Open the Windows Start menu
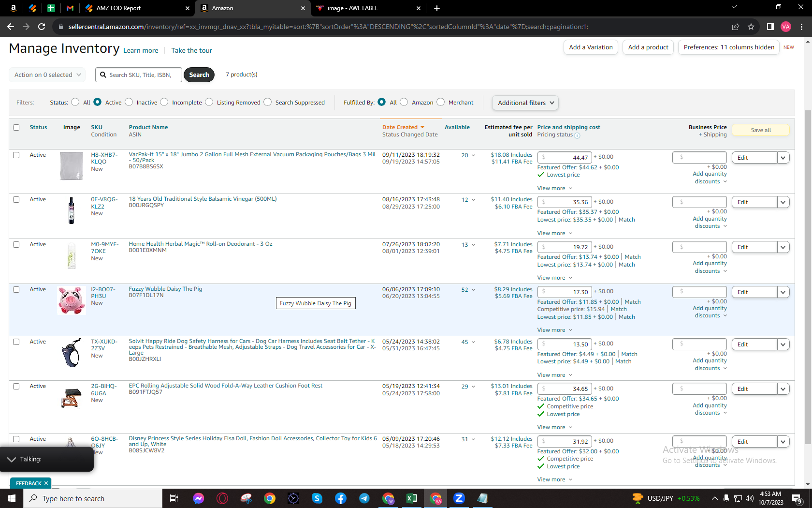This screenshot has height=508, width=812. point(12,498)
